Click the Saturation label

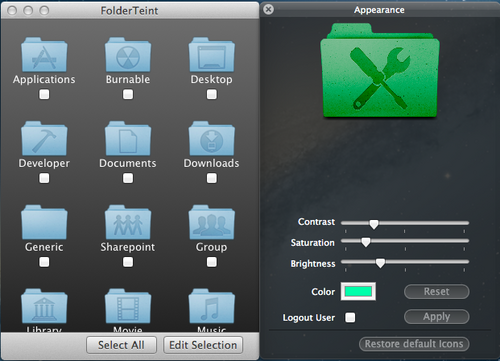312,243
